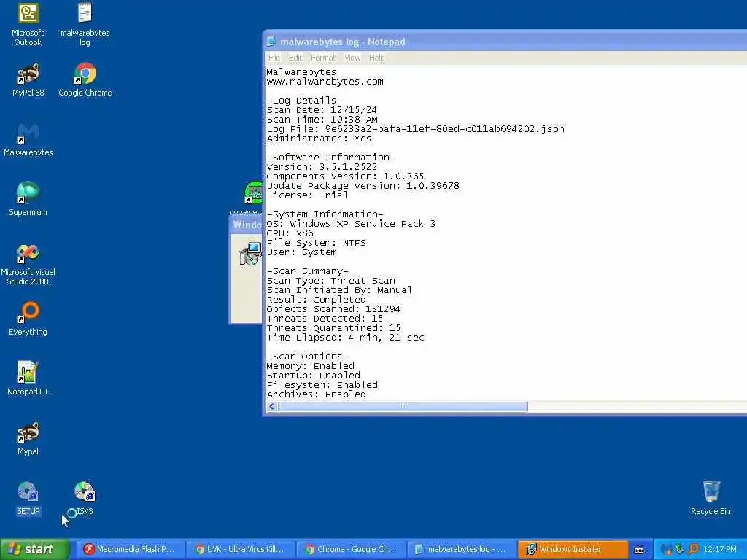
Task: Click the 'User: System' line
Action: coord(301,252)
